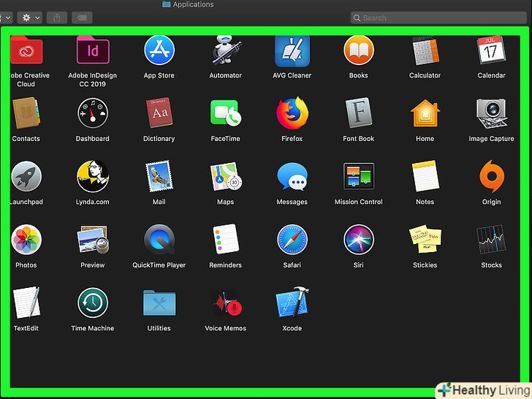
Task: Launch the Notes app
Action: tap(425, 176)
